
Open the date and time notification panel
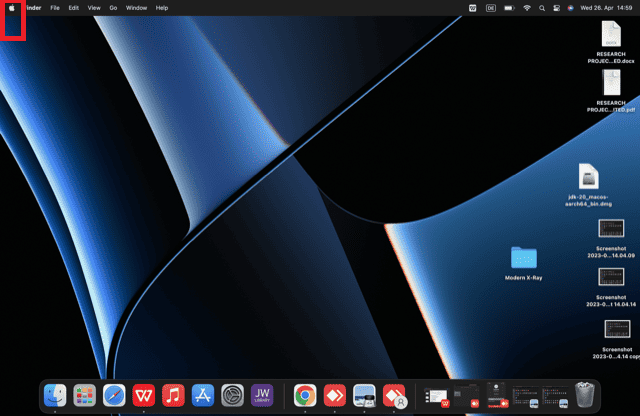coord(607,7)
